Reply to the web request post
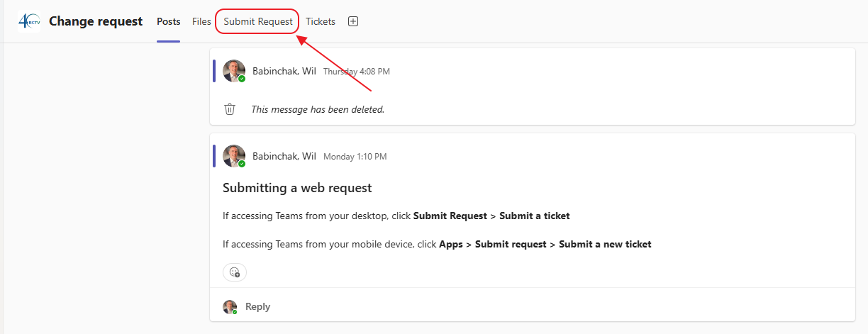This screenshot has width=868, height=334. (257, 306)
